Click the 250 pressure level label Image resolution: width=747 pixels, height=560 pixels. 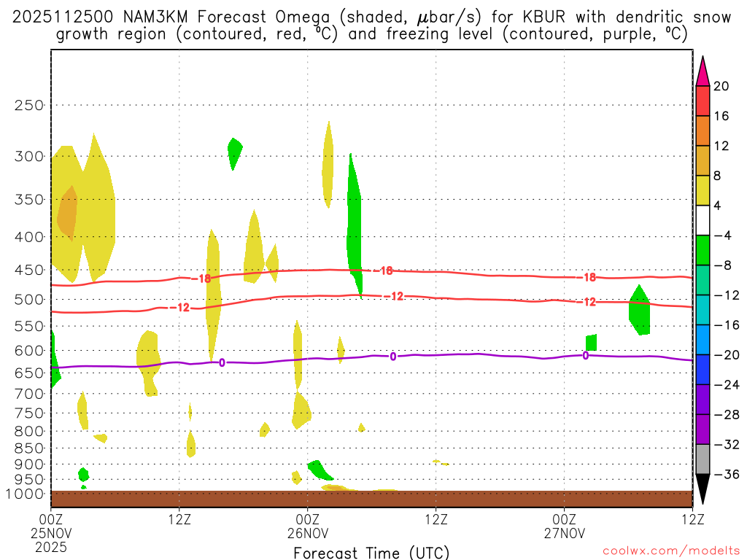click(x=29, y=105)
